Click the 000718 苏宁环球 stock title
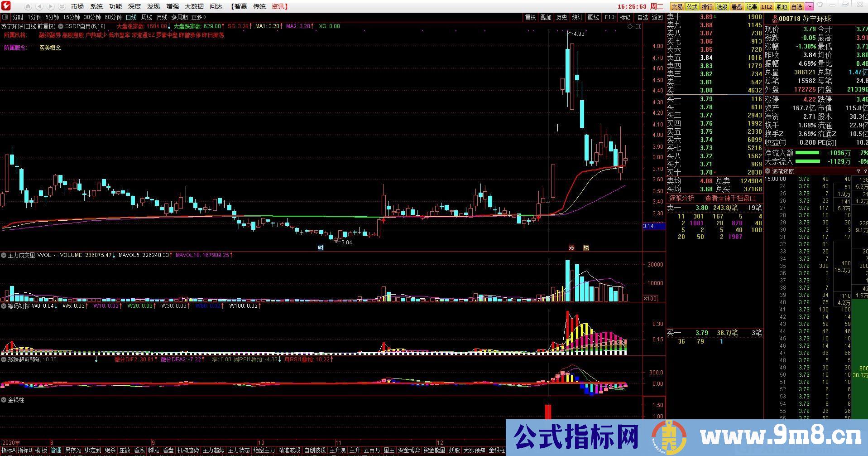 tap(805, 19)
